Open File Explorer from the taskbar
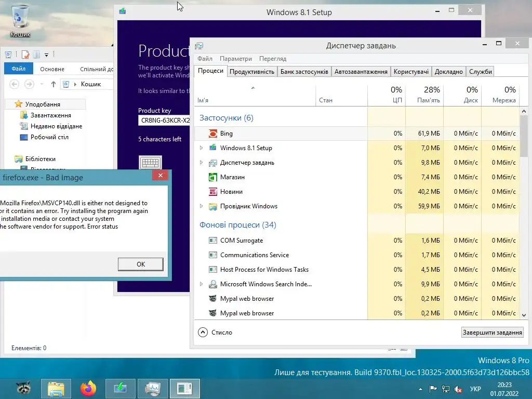 tap(56, 389)
